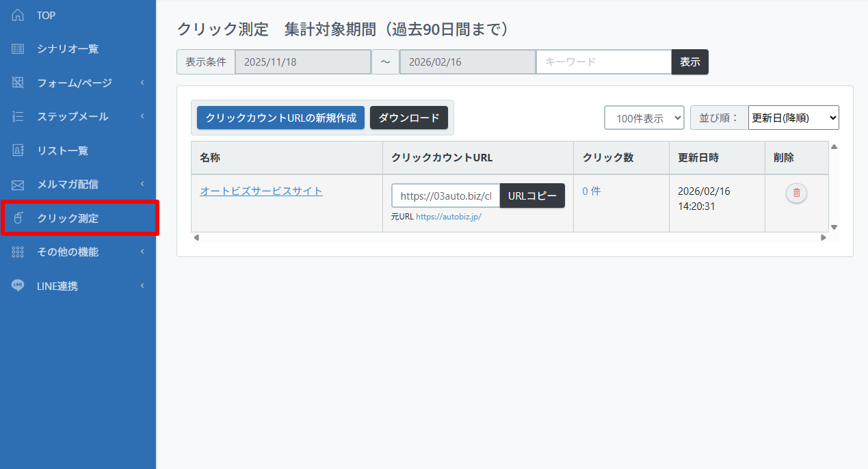
Task: Focus the キーワード search input field
Action: pos(603,62)
